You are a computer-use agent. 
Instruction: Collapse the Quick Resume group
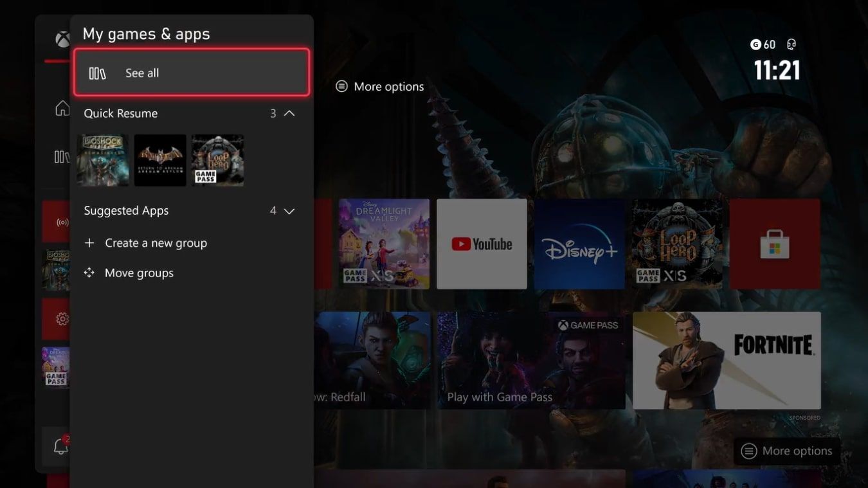(289, 113)
